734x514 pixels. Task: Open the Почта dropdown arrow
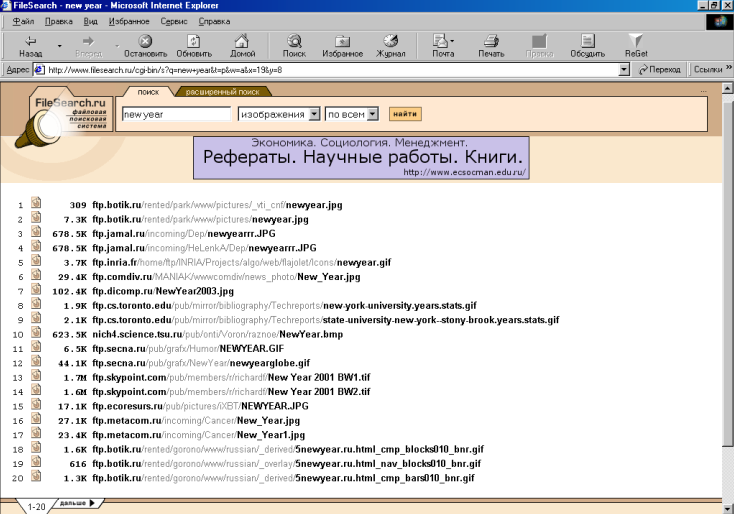[x=452, y=41]
